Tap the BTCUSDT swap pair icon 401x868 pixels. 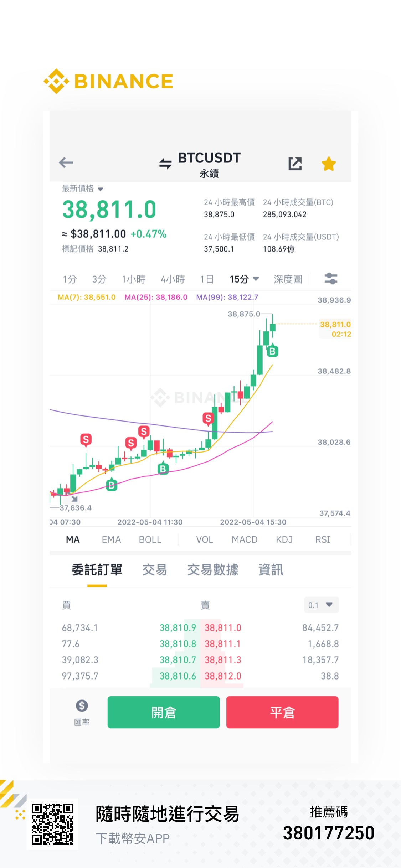click(x=165, y=163)
